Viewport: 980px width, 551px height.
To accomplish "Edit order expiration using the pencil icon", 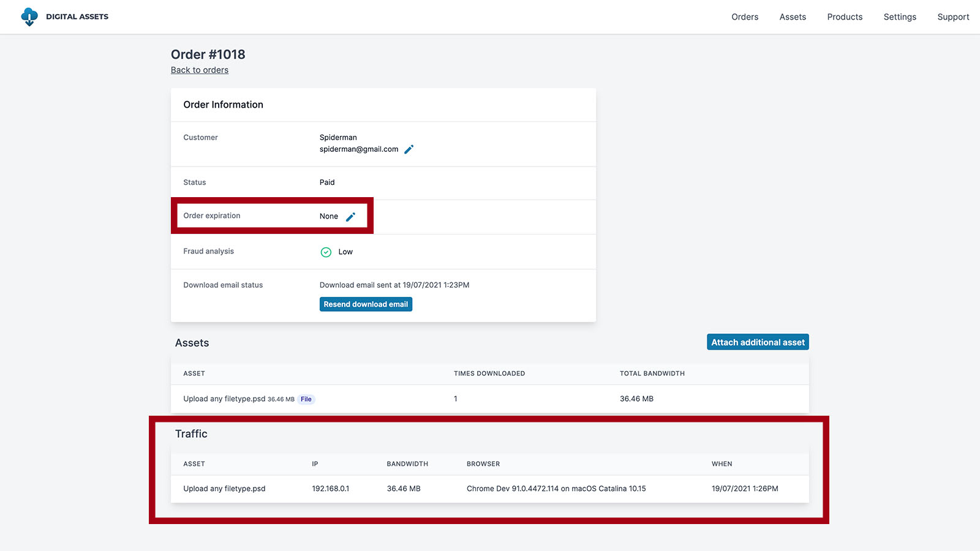I will pos(351,217).
